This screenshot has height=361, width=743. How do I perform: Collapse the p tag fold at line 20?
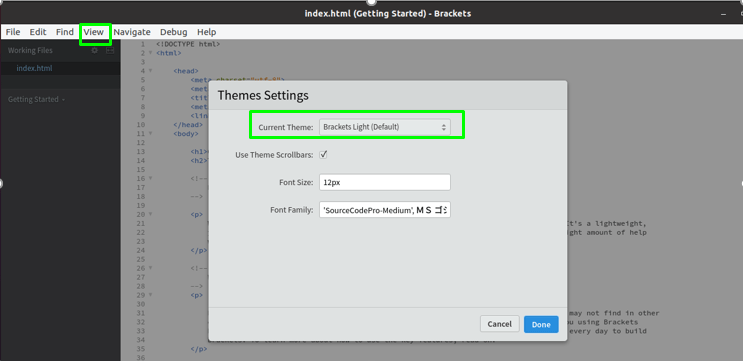click(x=150, y=214)
